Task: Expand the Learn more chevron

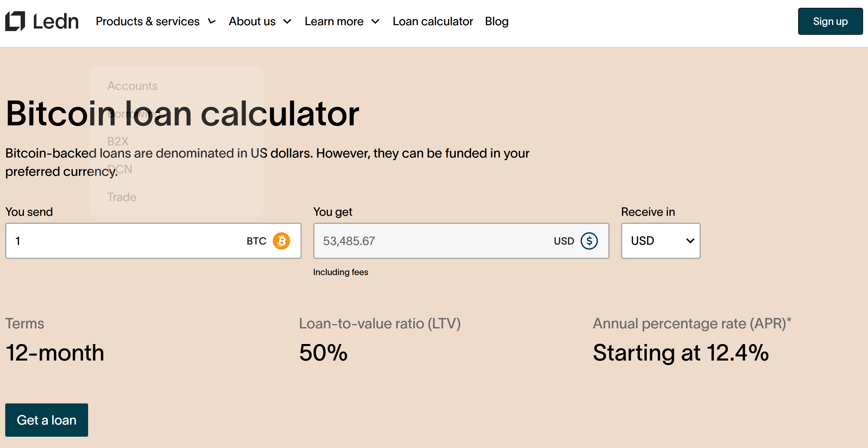Action: click(x=375, y=21)
